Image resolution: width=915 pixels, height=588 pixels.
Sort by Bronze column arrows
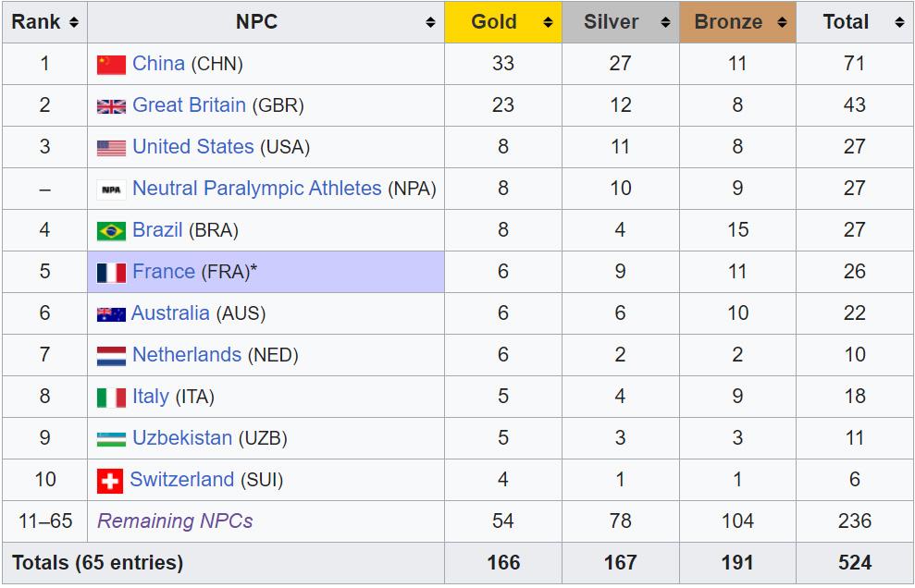782,22
